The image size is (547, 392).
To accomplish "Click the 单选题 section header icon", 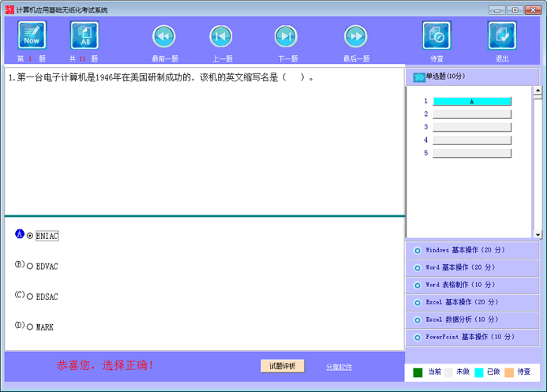I will (419, 77).
